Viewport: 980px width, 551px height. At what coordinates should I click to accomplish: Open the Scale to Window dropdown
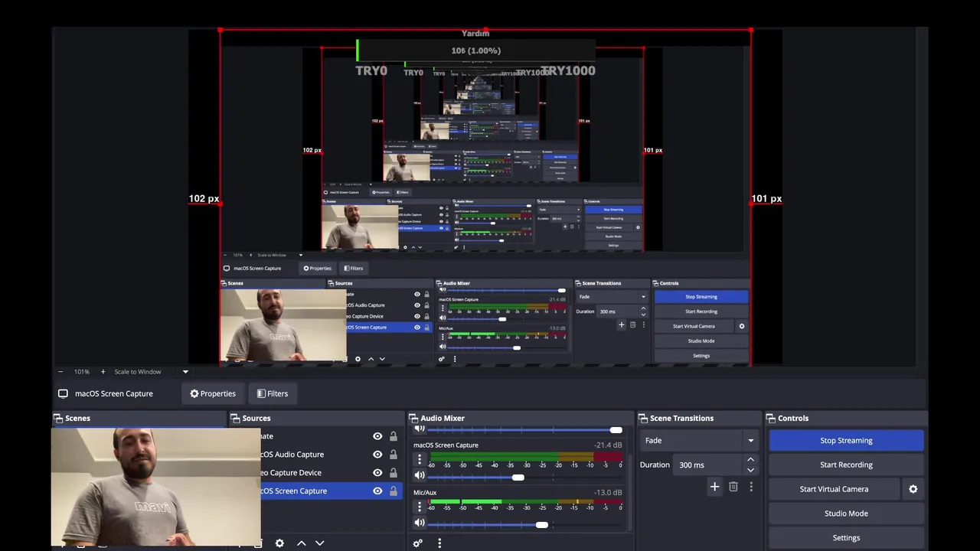click(x=151, y=372)
